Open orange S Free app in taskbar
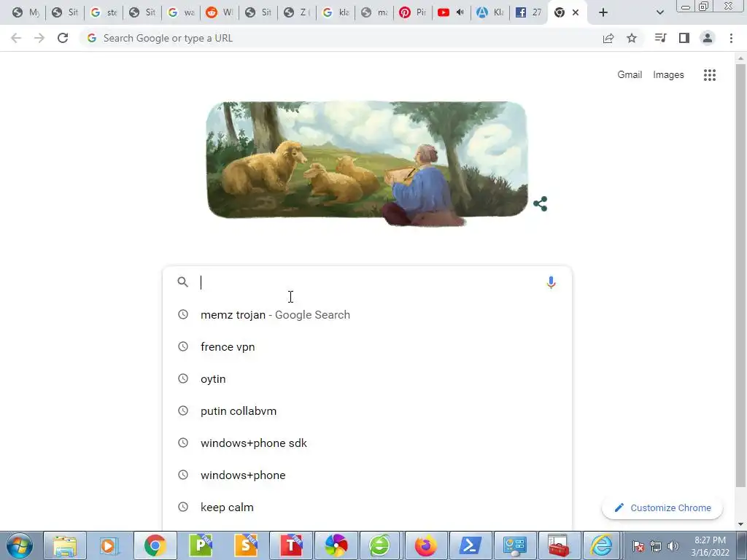Viewport: 747px width, 560px height. pos(245,545)
